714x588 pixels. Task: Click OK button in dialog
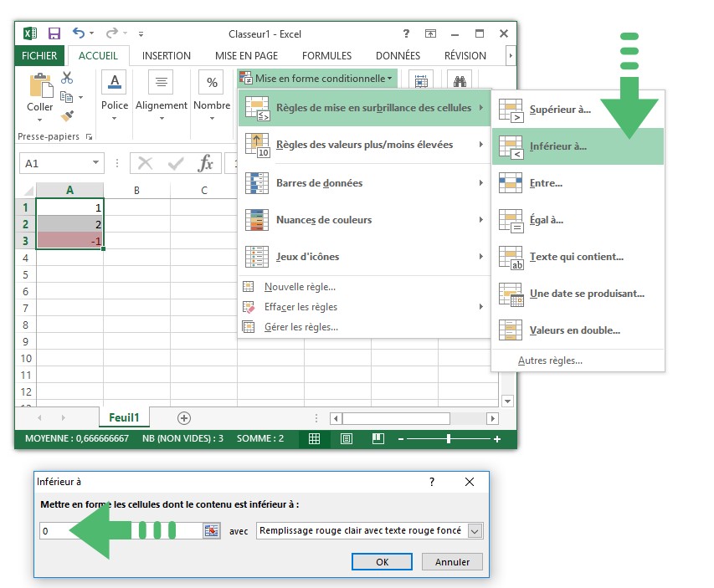(x=382, y=561)
